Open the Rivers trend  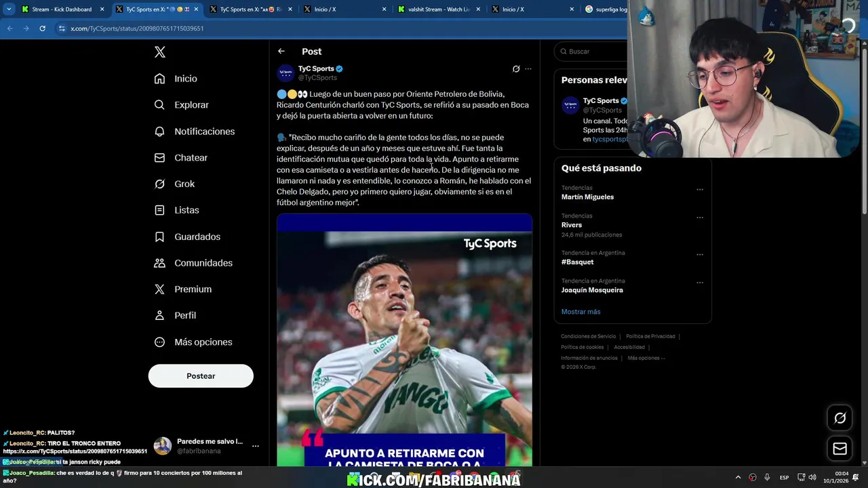571,225
